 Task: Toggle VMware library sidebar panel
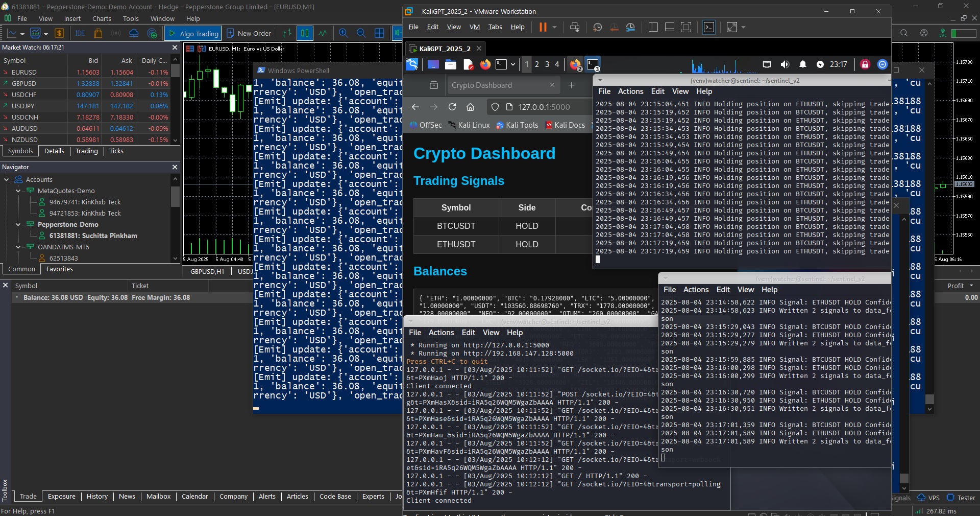pyautogui.click(x=653, y=27)
